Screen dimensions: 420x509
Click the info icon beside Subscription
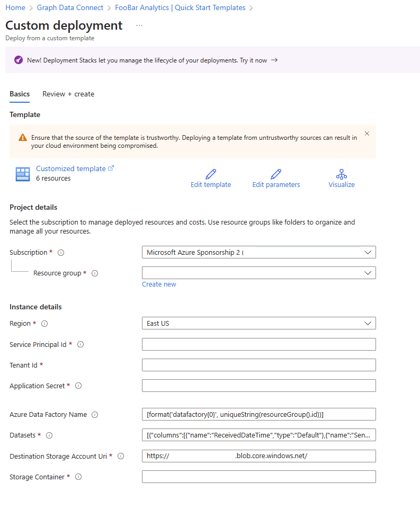coord(60,253)
